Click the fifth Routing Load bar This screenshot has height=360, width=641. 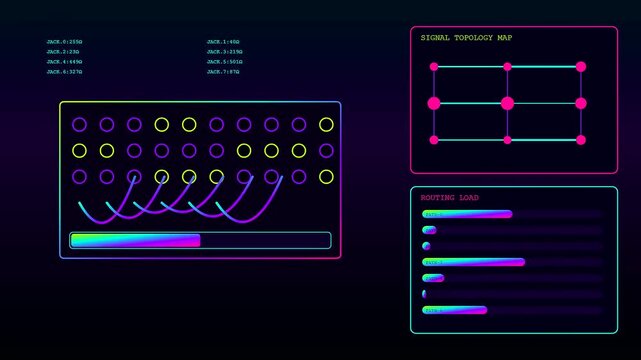[x=433, y=278]
